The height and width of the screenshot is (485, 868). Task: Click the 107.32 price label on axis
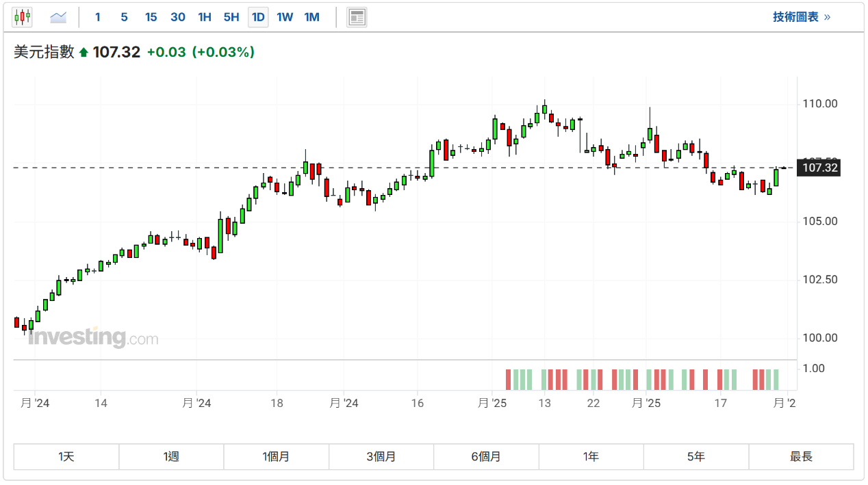(x=820, y=168)
